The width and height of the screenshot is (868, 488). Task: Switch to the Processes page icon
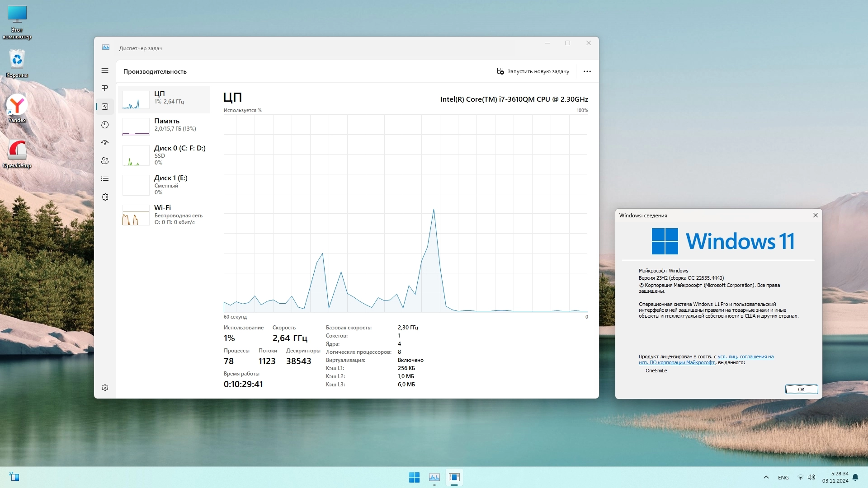point(105,89)
